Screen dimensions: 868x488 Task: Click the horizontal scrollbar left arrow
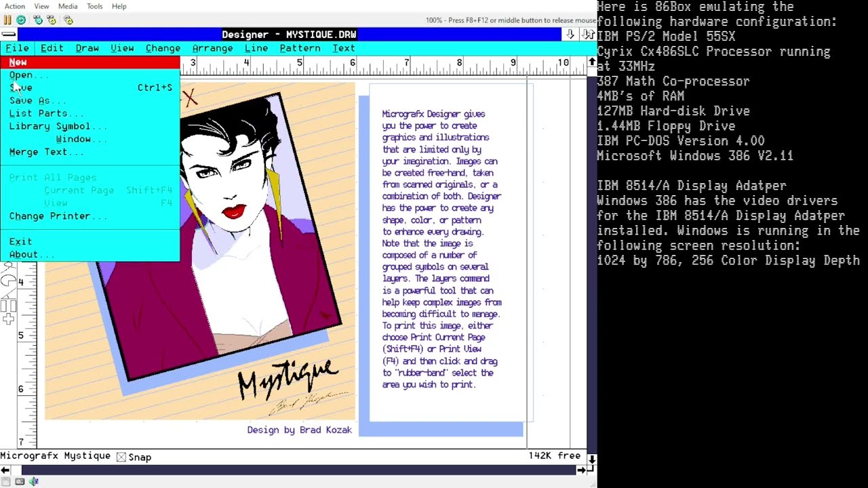(5, 470)
